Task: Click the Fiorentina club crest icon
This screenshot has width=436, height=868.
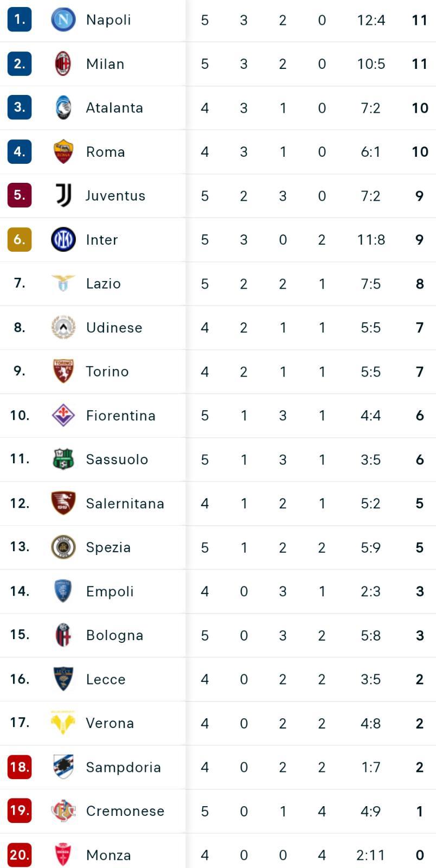Action: [63, 416]
